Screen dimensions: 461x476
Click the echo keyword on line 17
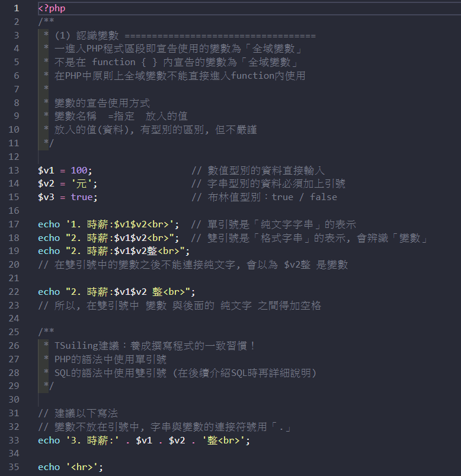(x=49, y=224)
